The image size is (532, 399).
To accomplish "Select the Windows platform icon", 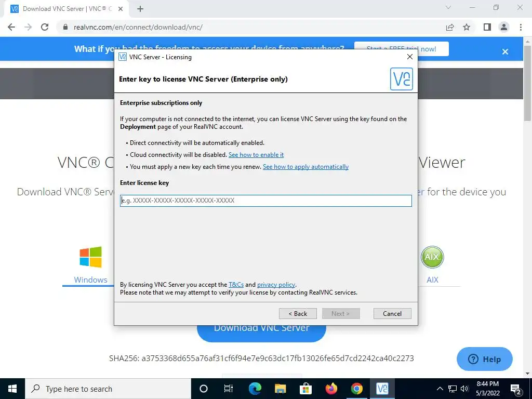I will pyautogui.click(x=90, y=257).
